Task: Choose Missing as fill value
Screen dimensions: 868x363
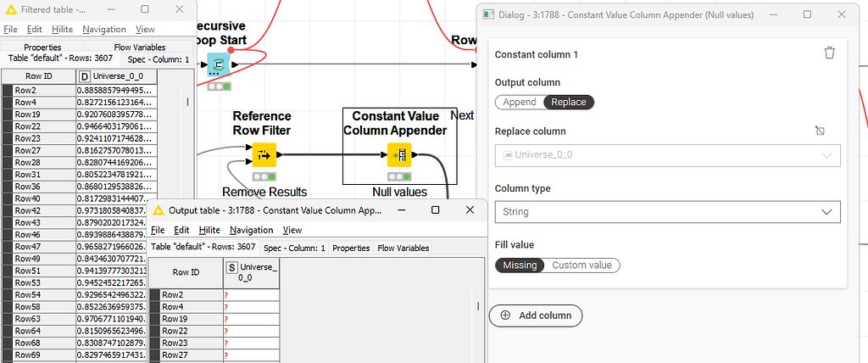Action: coord(520,265)
